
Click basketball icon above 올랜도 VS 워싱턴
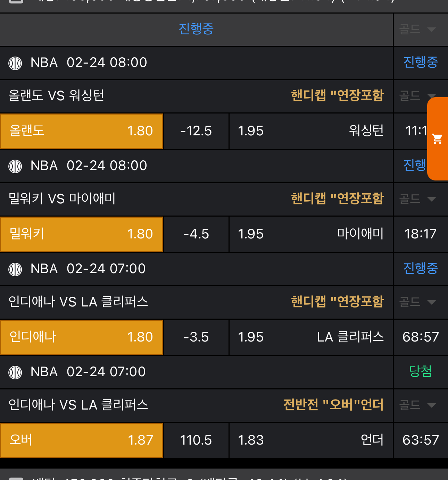(x=15, y=63)
